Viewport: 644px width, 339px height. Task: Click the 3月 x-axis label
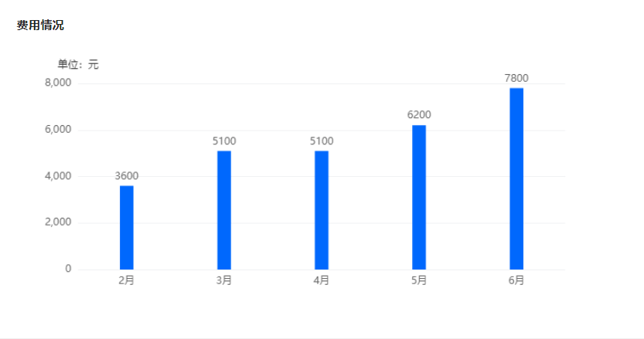[x=224, y=281]
